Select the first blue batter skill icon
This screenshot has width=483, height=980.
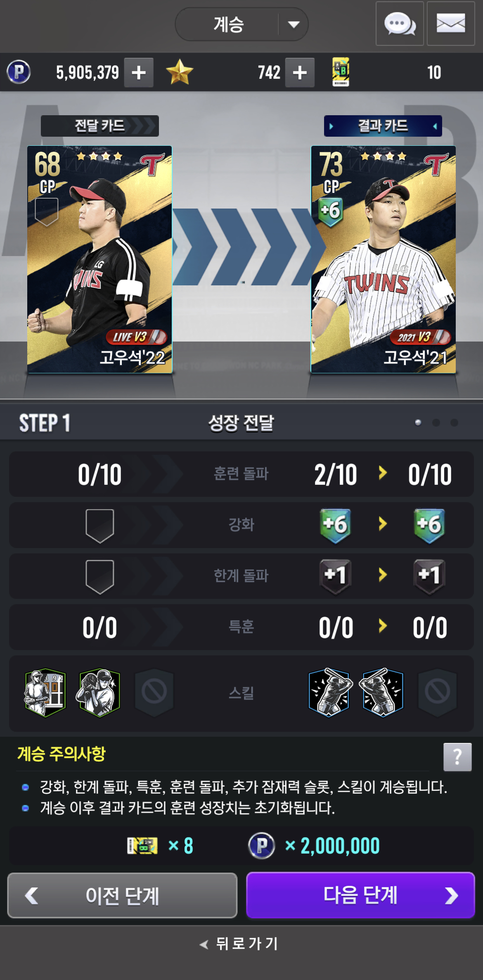(329, 693)
